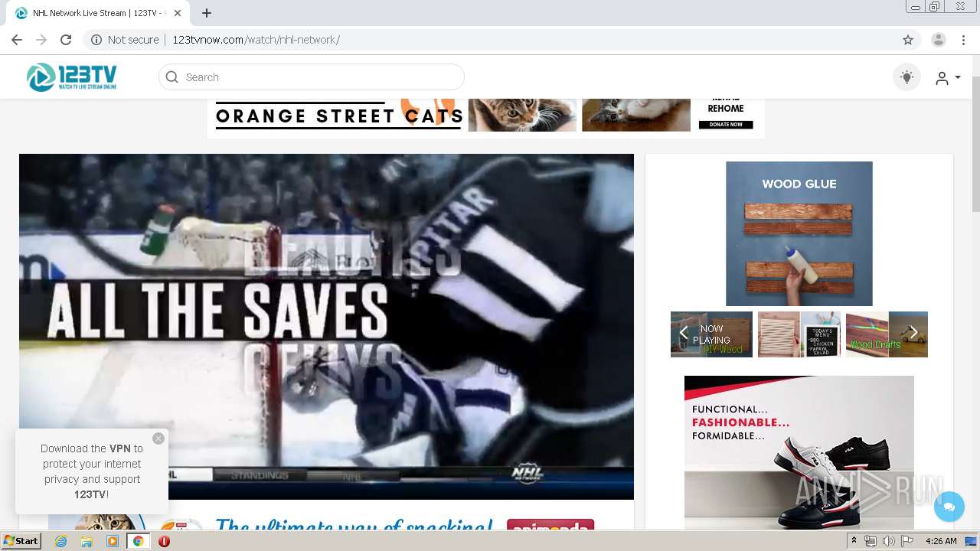
Task: View the Not secure site information
Action: pyautogui.click(x=125, y=40)
